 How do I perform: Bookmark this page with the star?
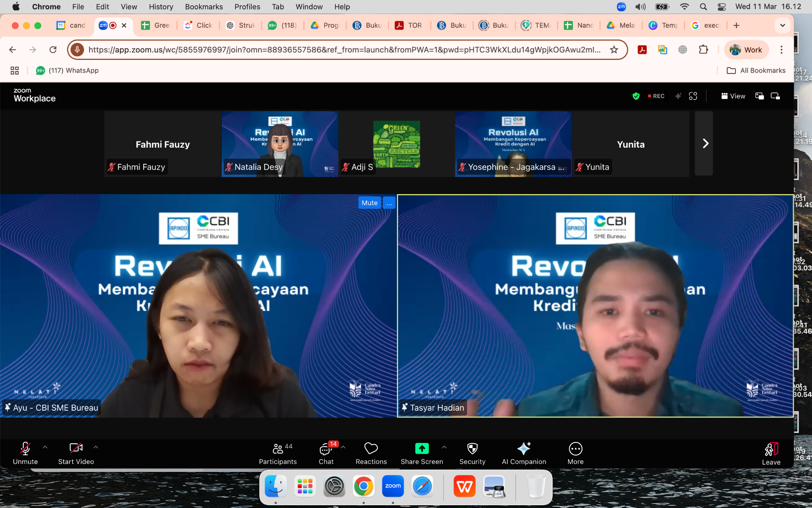(x=614, y=50)
